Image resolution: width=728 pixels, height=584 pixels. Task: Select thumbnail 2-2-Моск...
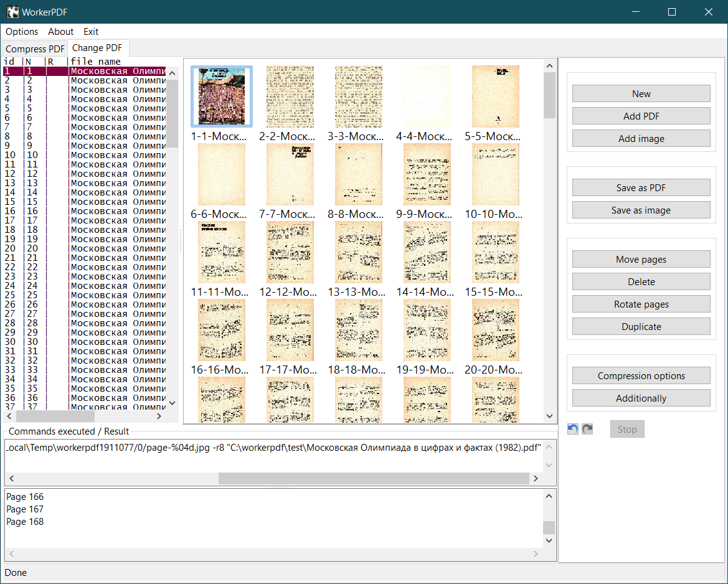click(290, 97)
